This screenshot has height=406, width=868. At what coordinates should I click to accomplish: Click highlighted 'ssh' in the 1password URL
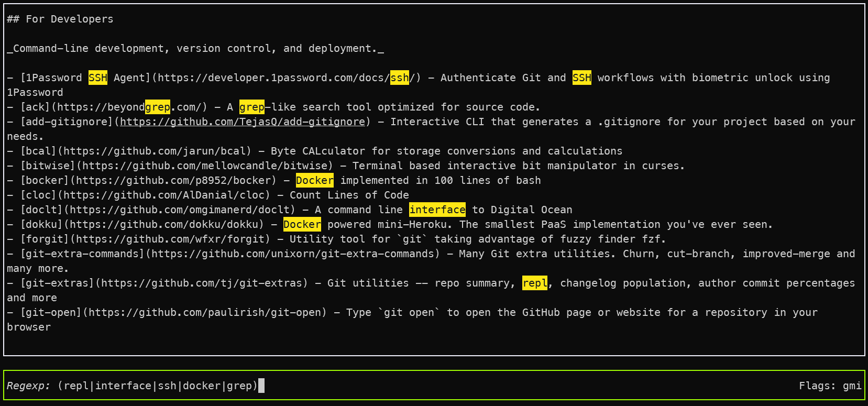400,78
